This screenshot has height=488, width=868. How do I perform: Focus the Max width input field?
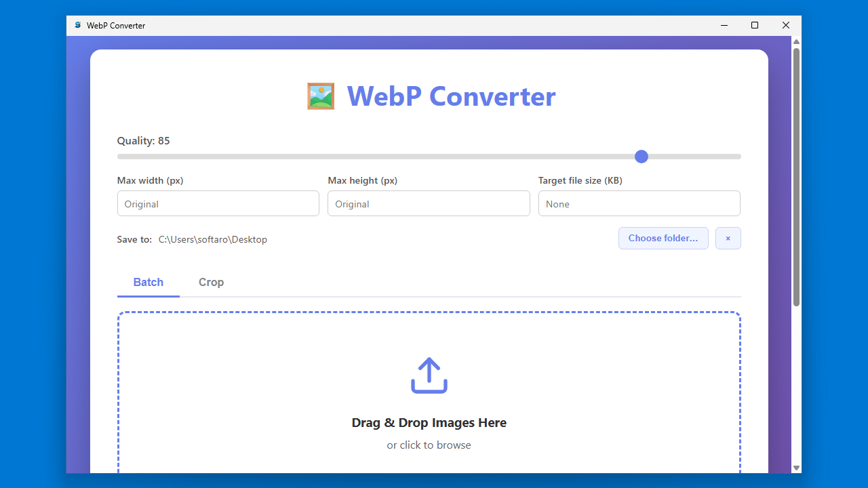point(218,203)
